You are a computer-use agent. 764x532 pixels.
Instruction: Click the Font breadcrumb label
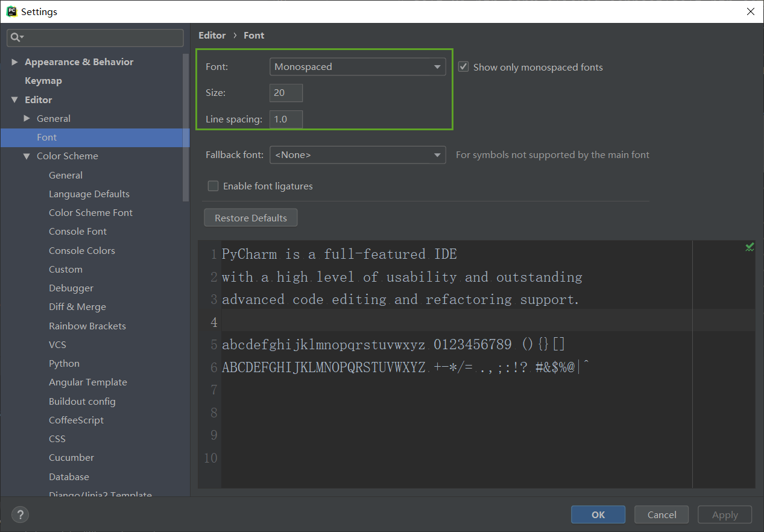coord(254,35)
